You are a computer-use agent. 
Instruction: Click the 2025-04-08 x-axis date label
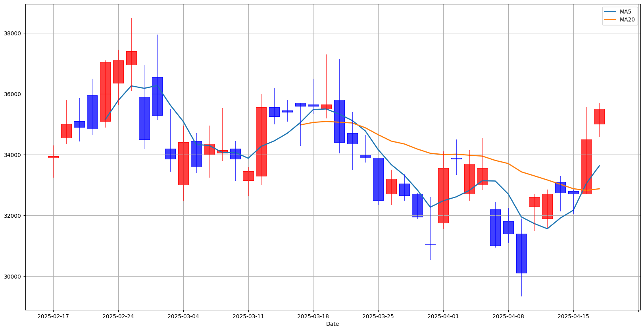click(508, 317)
